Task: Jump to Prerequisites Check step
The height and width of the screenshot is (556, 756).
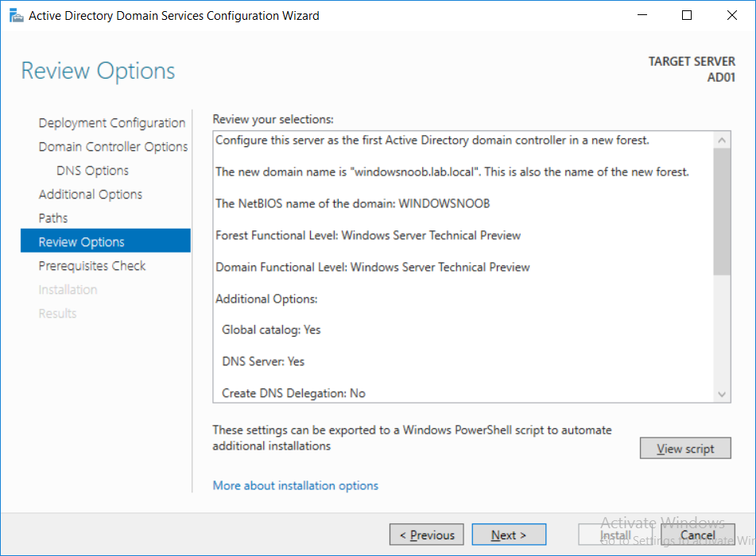Action: coord(92,266)
